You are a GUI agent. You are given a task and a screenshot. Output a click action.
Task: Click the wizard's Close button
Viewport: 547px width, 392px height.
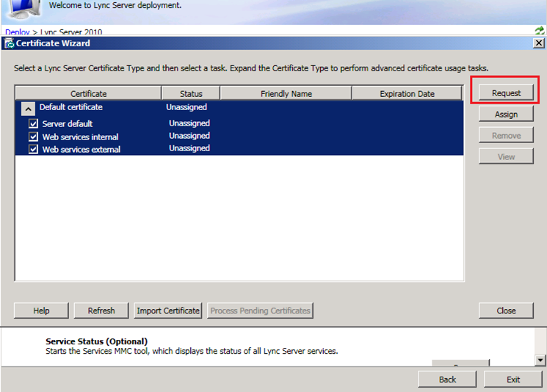click(506, 311)
